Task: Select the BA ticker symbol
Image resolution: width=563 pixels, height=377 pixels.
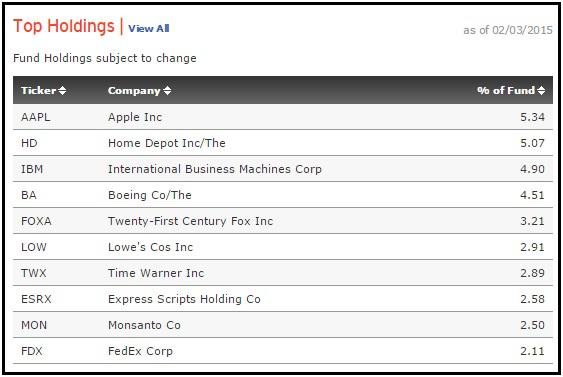Action: point(29,195)
